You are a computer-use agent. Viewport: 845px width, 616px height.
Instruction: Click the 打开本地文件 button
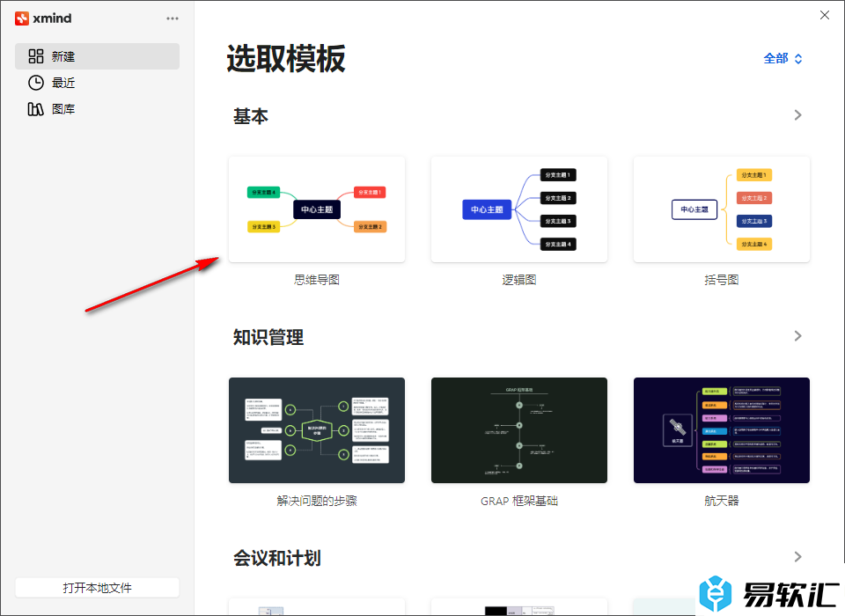[x=97, y=588]
